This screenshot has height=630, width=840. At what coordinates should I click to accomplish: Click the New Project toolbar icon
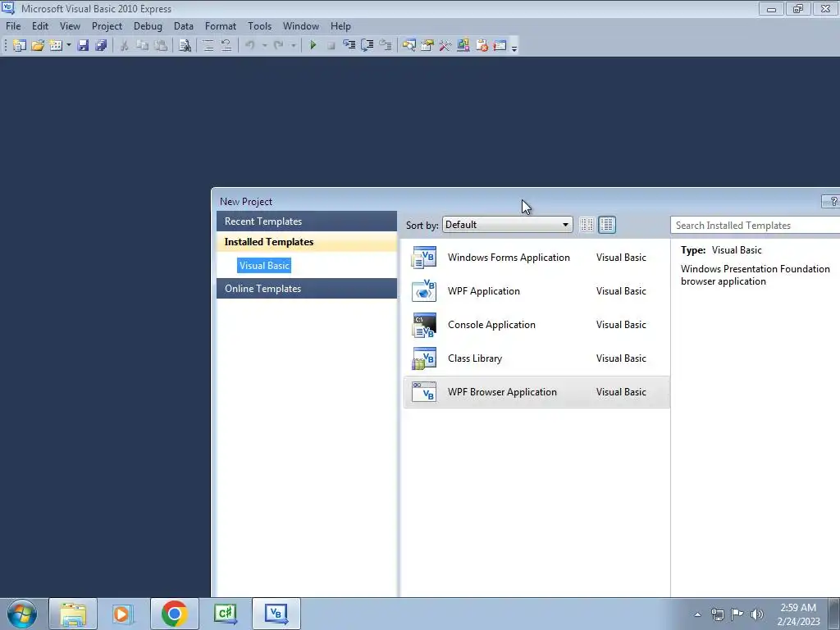pos(20,46)
